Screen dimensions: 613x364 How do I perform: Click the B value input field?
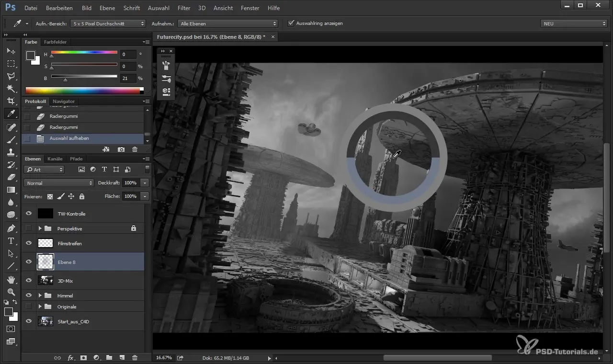(x=128, y=78)
